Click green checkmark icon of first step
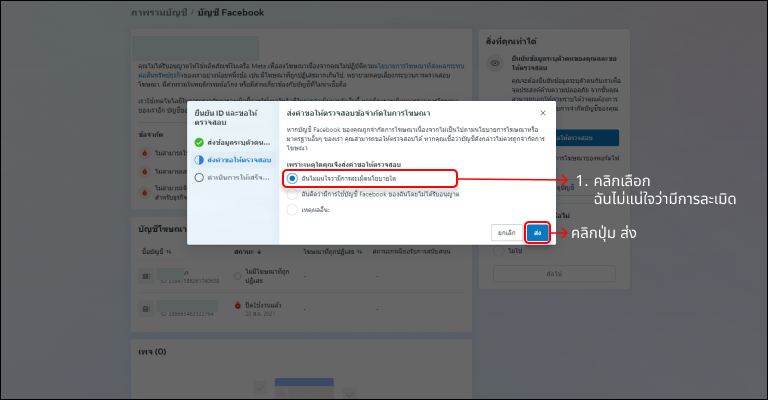The width and height of the screenshot is (768, 400). click(199, 142)
